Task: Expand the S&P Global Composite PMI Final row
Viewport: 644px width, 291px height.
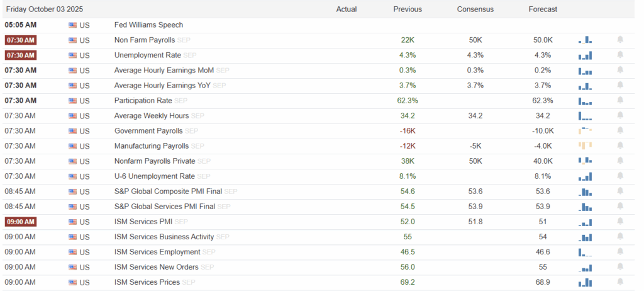Action: tap(168, 191)
